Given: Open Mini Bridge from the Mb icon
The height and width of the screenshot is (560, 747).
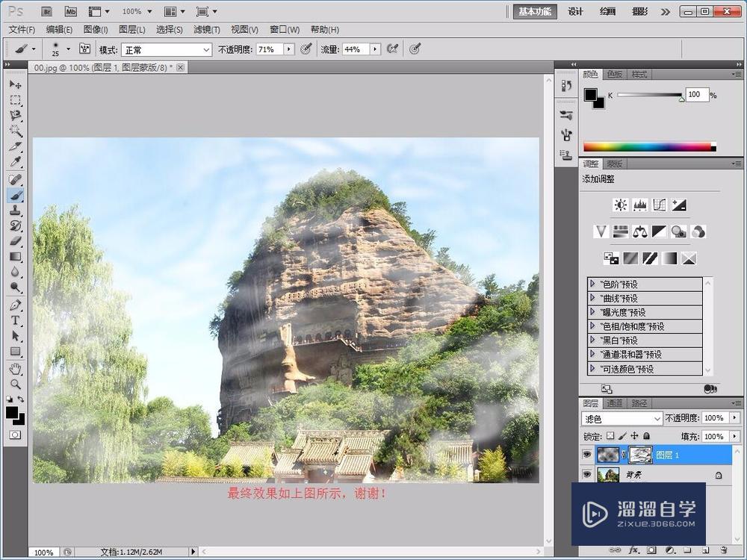Looking at the screenshot, I should 70,11.
